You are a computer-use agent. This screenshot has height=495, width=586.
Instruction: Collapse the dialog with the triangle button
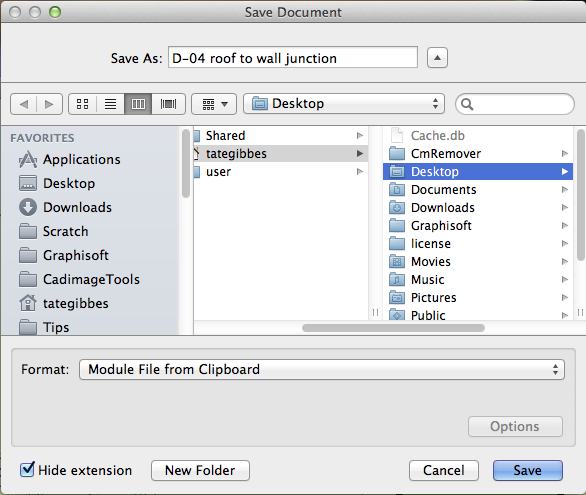[x=437, y=58]
